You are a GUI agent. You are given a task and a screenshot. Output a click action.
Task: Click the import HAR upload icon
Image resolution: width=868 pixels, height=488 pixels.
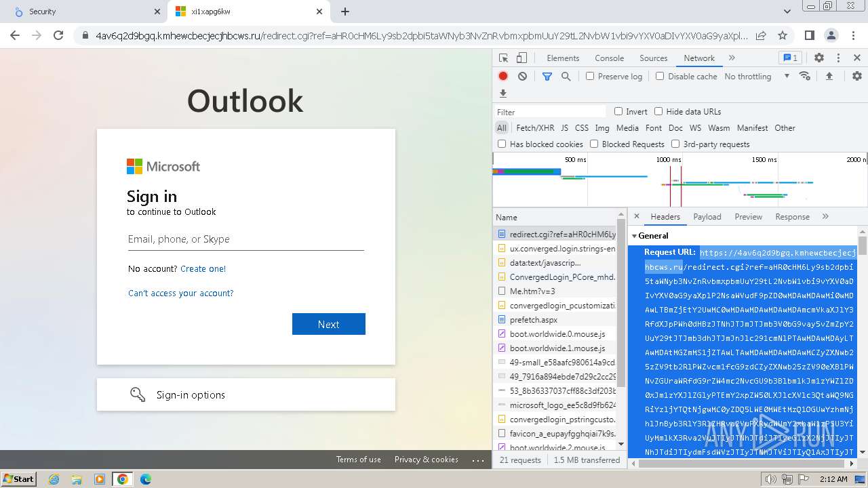[829, 77]
